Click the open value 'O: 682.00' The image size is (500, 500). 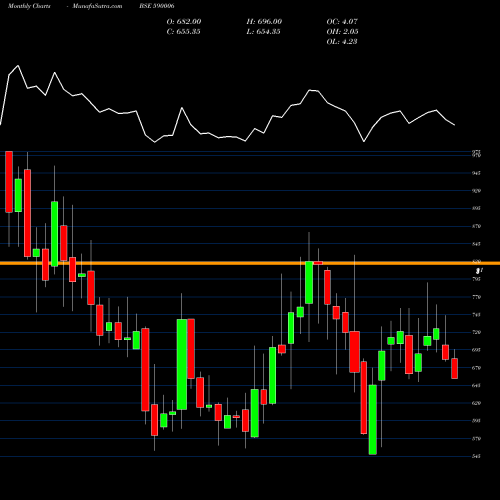point(184,21)
